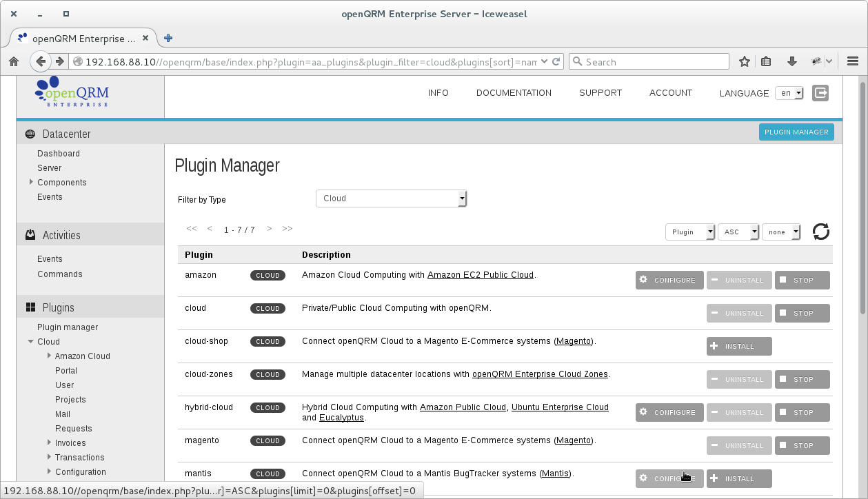Open the Eucalyptus link
The image size is (868, 499).
[x=342, y=418]
